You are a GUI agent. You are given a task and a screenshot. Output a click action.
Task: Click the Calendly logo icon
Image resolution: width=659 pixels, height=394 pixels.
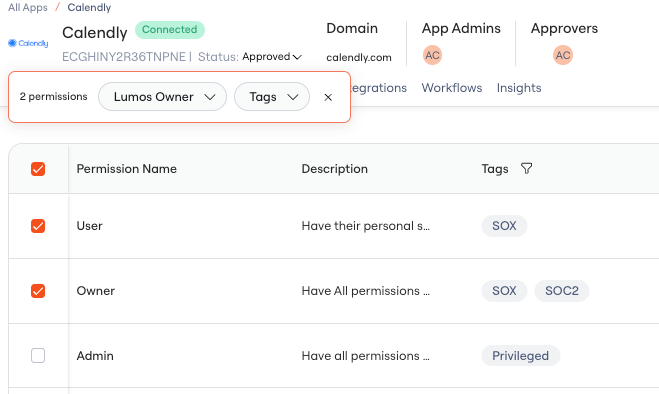click(28, 43)
